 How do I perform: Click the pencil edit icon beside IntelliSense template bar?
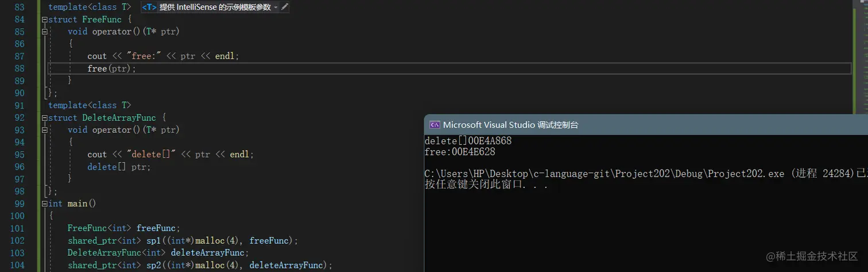click(x=285, y=7)
